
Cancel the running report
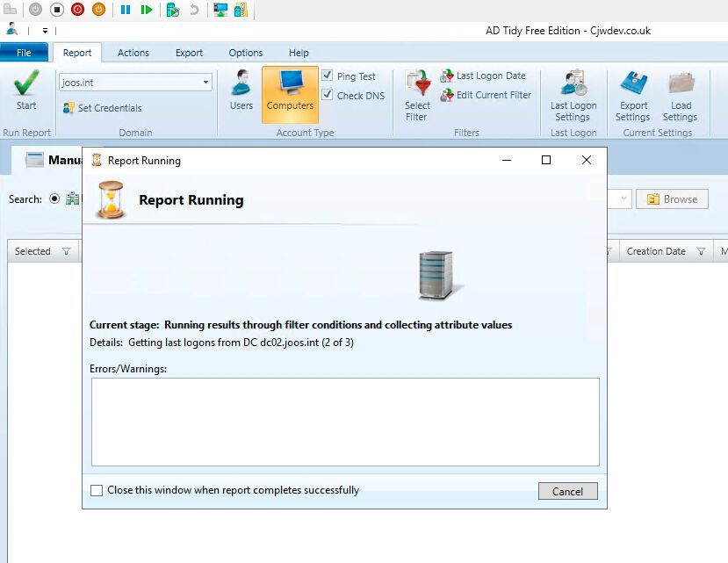[x=567, y=491]
